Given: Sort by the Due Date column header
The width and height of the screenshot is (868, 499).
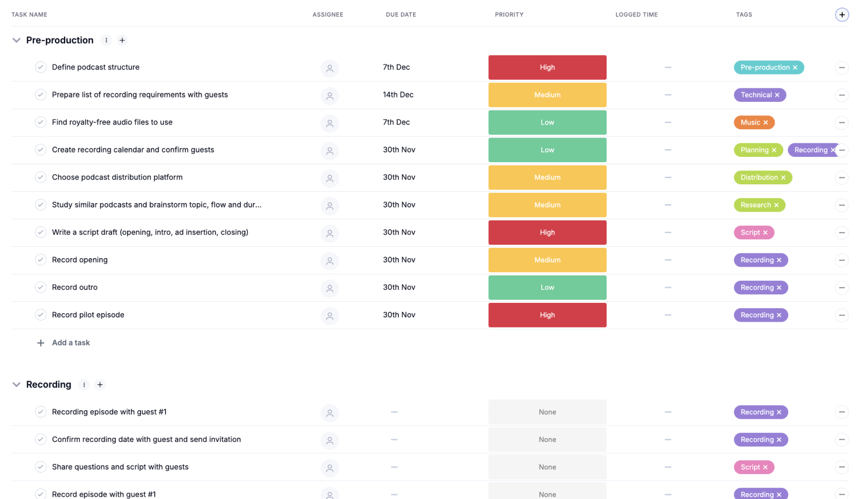Looking at the screenshot, I should point(401,15).
